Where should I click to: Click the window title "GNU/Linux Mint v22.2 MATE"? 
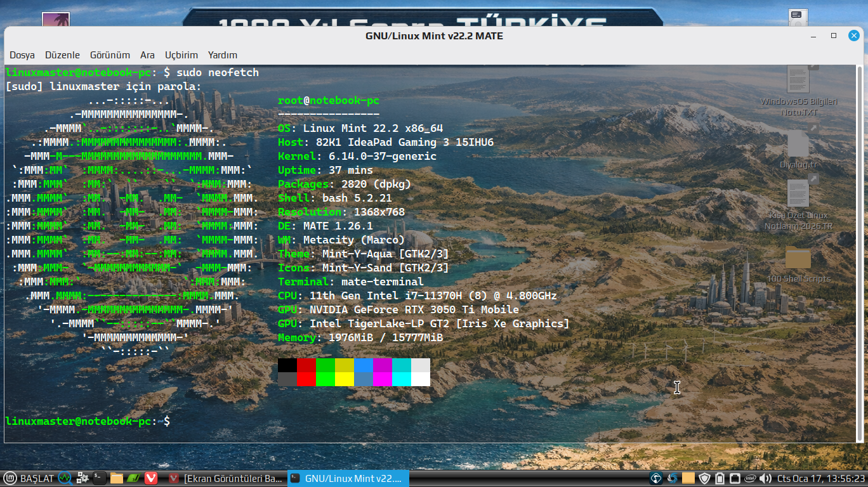[x=434, y=36]
